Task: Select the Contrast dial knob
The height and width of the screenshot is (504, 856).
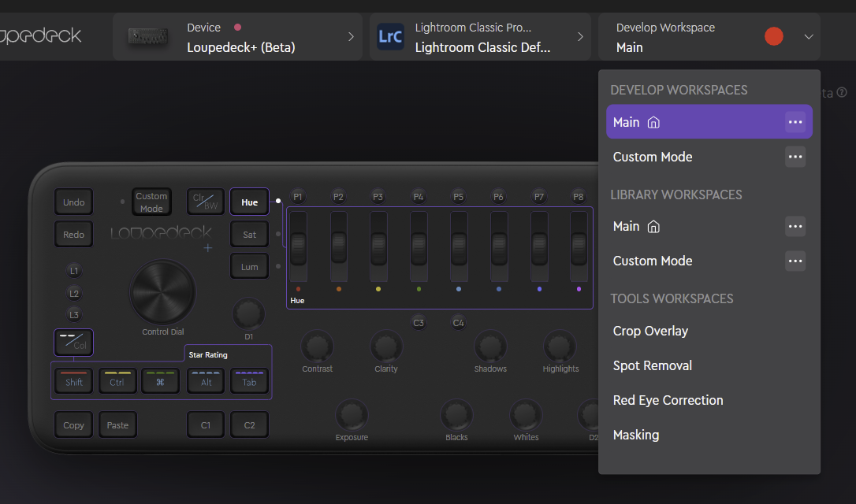Action: pos(317,346)
